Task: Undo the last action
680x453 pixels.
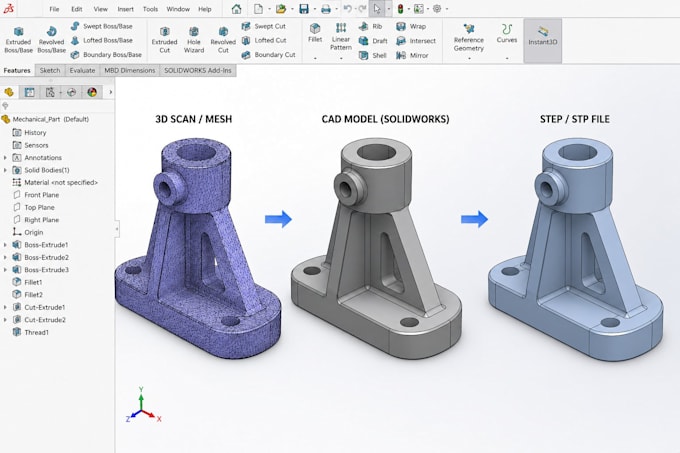Action: click(x=347, y=9)
